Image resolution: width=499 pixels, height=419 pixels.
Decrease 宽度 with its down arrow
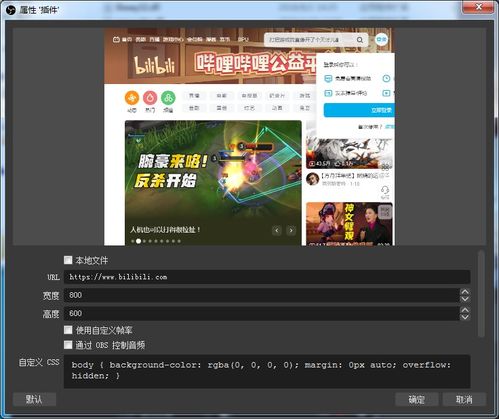coord(465,299)
